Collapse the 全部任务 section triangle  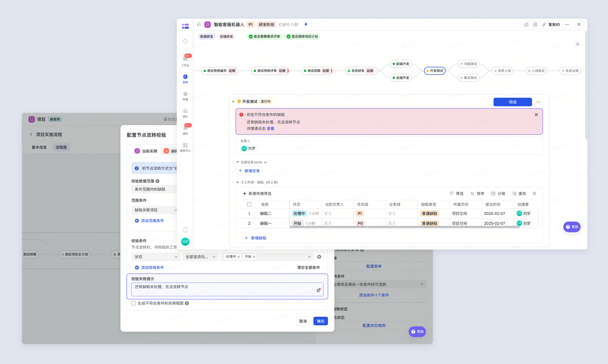237,162
